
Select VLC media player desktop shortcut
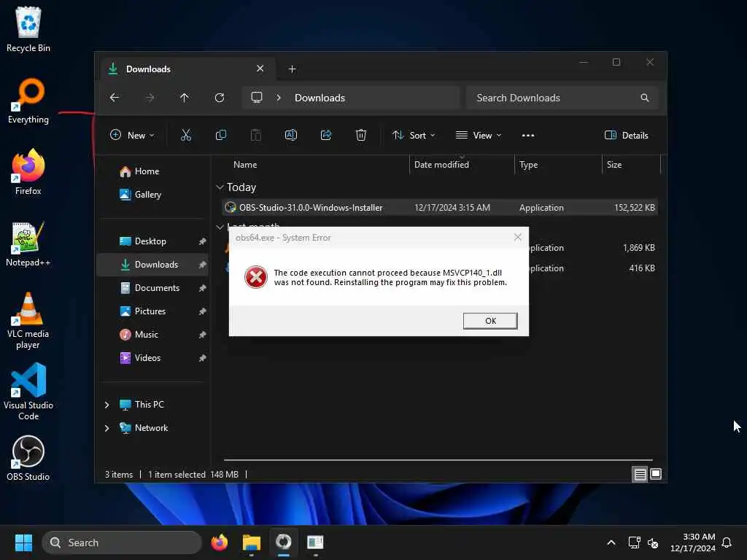click(x=28, y=321)
